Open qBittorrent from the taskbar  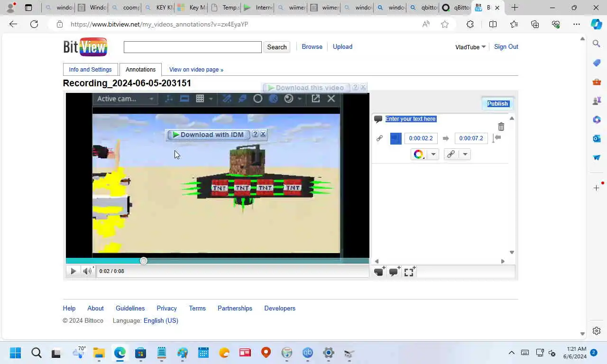(x=308, y=353)
